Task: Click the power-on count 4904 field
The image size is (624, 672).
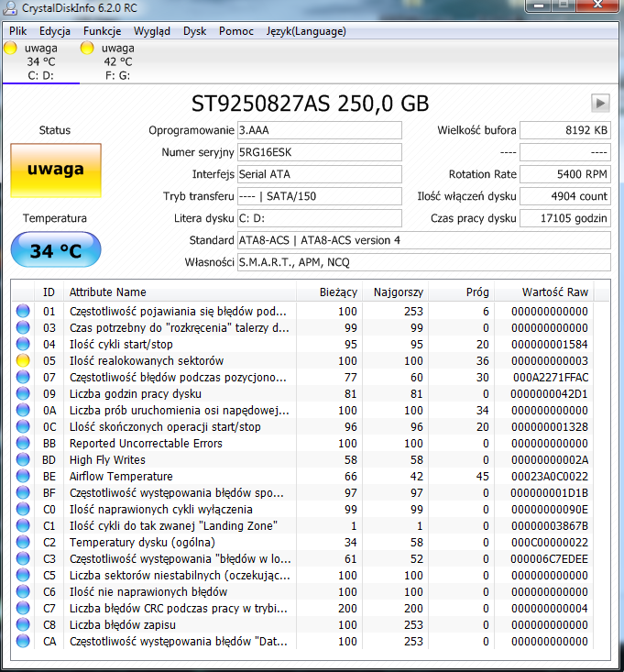Action: [565, 196]
